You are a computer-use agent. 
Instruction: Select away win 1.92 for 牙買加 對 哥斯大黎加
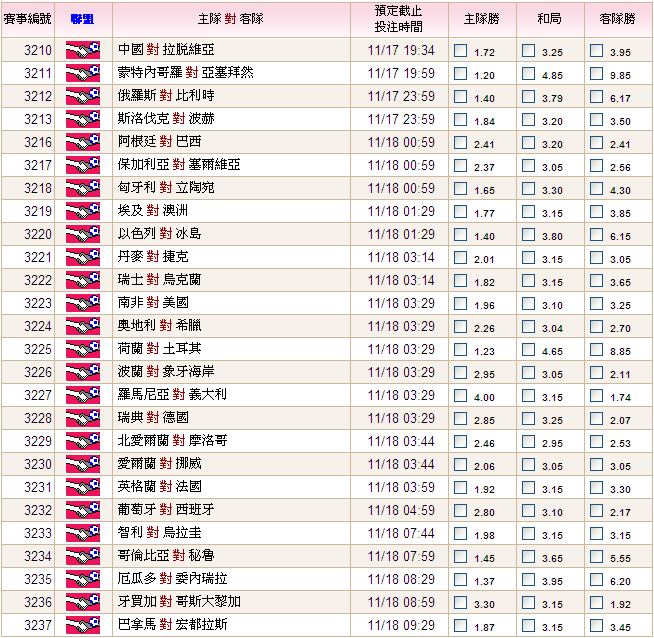coord(596,602)
